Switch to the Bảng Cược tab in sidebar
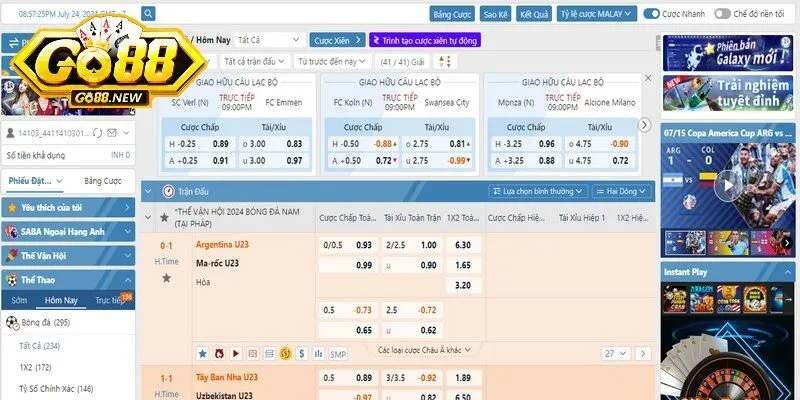 tap(102, 180)
